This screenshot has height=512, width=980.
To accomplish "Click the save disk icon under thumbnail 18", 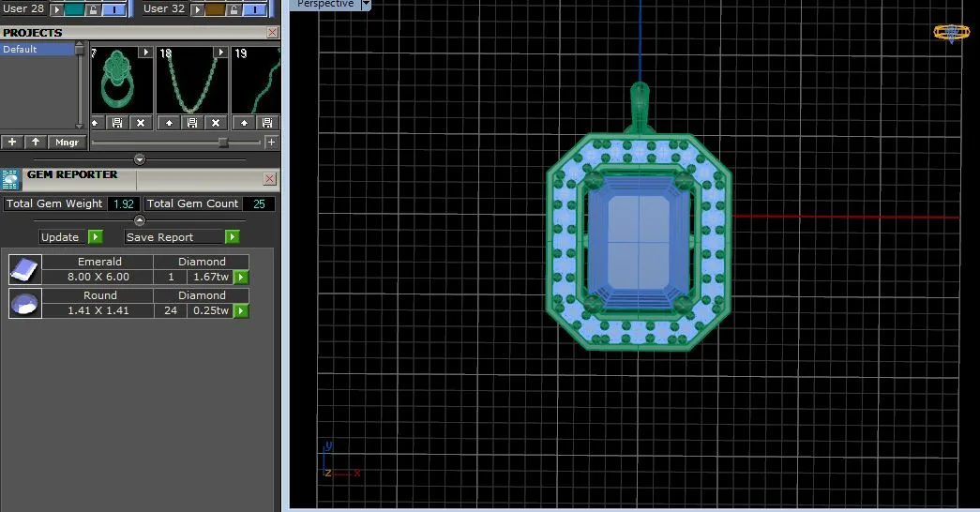I will pos(192,123).
